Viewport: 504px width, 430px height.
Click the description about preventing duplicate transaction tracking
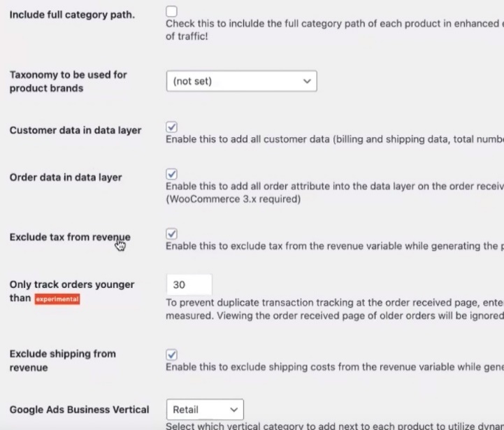334,303
